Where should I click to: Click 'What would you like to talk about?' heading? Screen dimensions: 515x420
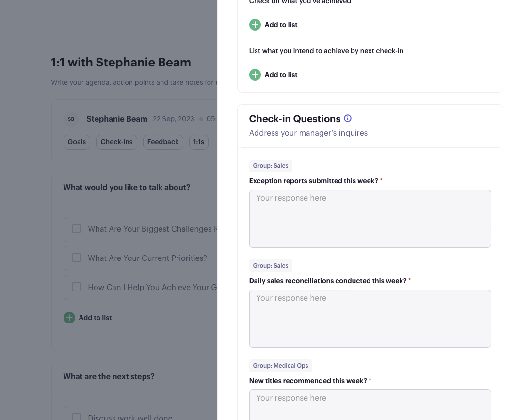[127, 187]
